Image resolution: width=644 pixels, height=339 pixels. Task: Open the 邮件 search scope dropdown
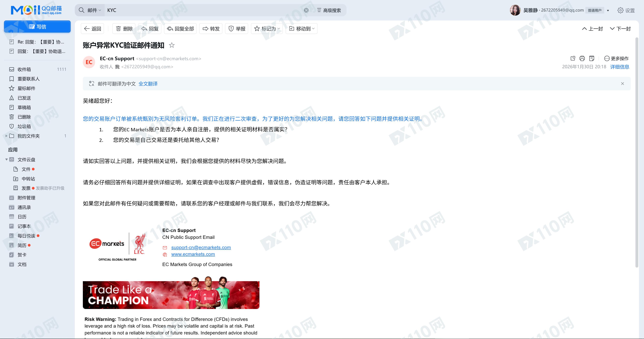click(x=94, y=10)
